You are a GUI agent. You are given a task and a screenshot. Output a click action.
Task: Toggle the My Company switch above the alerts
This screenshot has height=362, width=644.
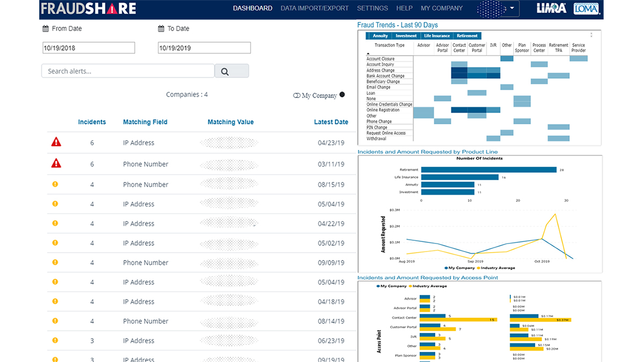tap(296, 95)
